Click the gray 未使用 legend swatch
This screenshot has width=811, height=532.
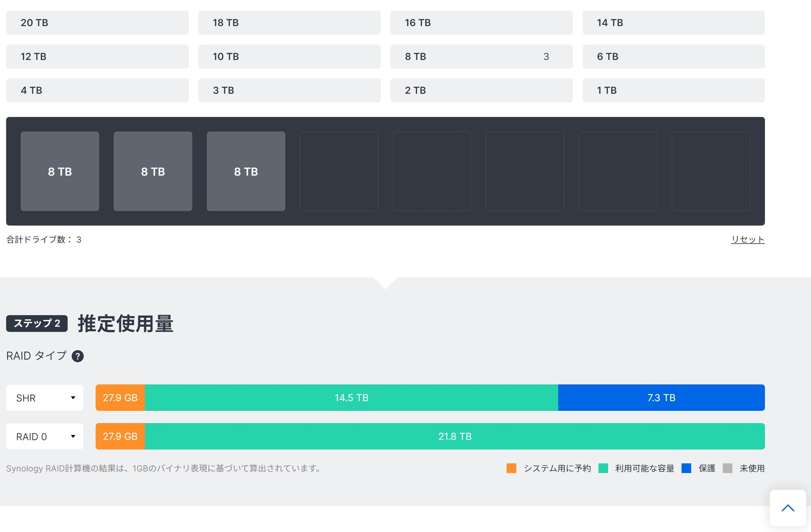tap(727, 468)
